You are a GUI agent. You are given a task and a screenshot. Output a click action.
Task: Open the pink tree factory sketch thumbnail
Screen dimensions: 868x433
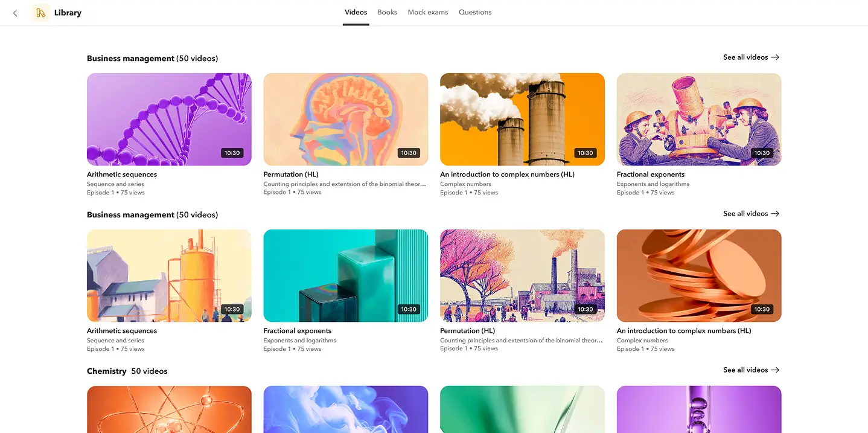[x=522, y=275]
